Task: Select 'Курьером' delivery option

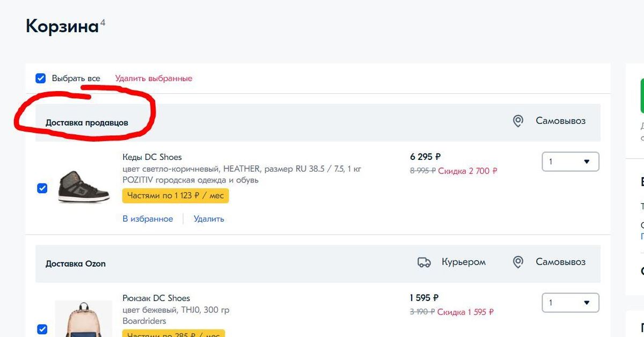Action: (463, 262)
